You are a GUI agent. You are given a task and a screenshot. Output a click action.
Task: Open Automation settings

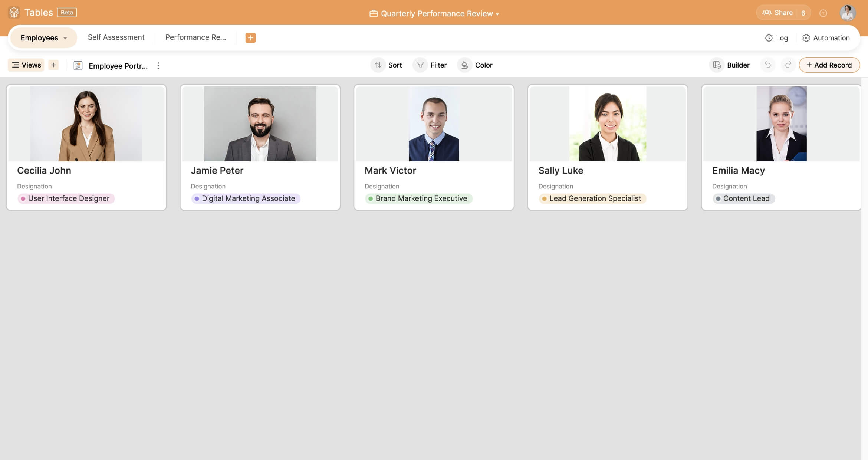point(826,38)
